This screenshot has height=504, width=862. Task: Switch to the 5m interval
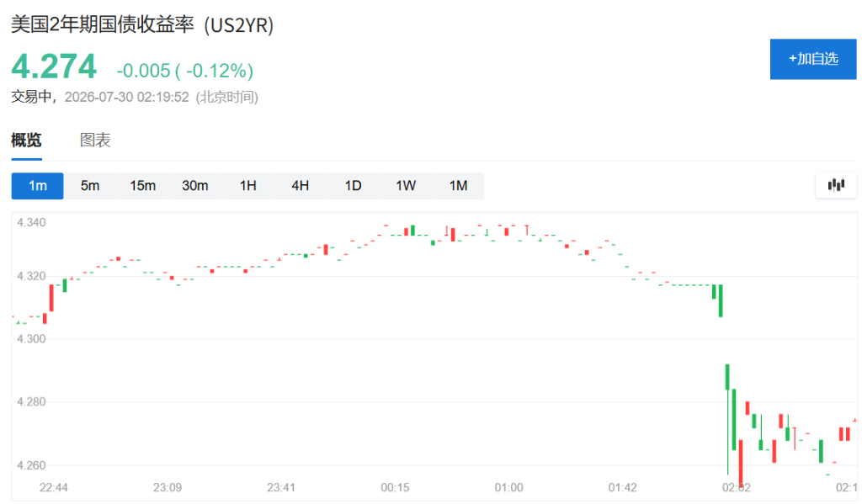coord(90,186)
